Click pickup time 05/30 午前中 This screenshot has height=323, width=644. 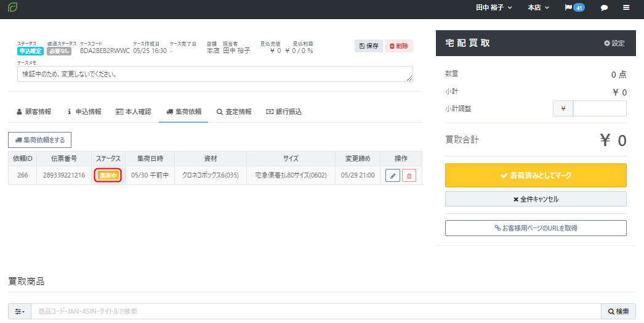point(150,175)
